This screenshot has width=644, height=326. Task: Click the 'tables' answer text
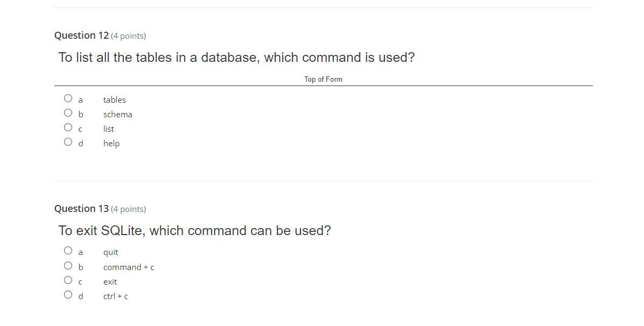114,100
